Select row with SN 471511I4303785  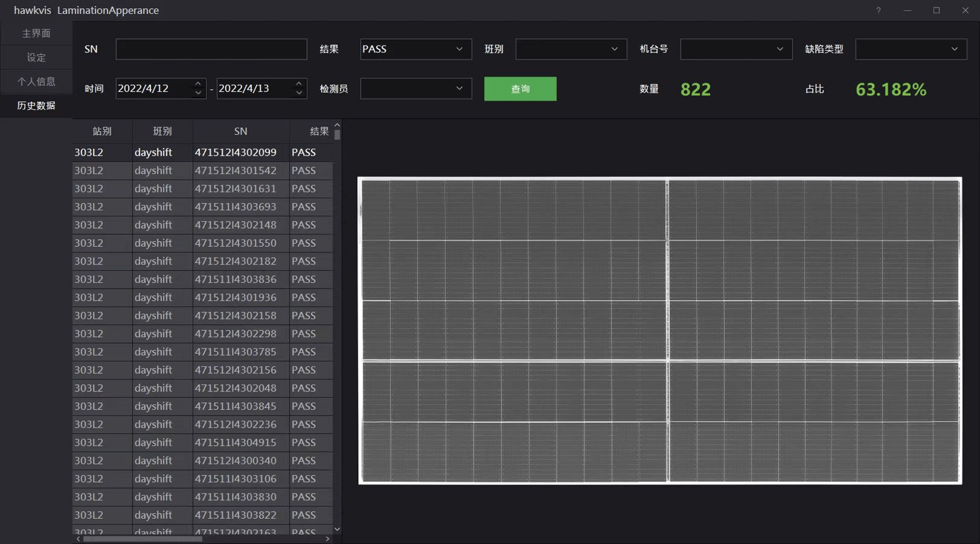click(202, 352)
